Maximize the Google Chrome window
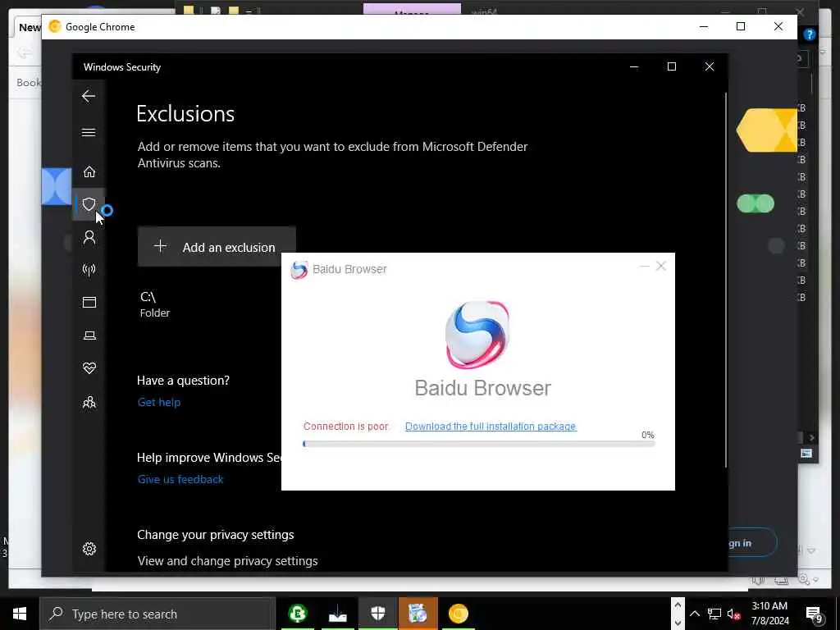This screenshot has height=630, width=840. (x=741, y=26)
